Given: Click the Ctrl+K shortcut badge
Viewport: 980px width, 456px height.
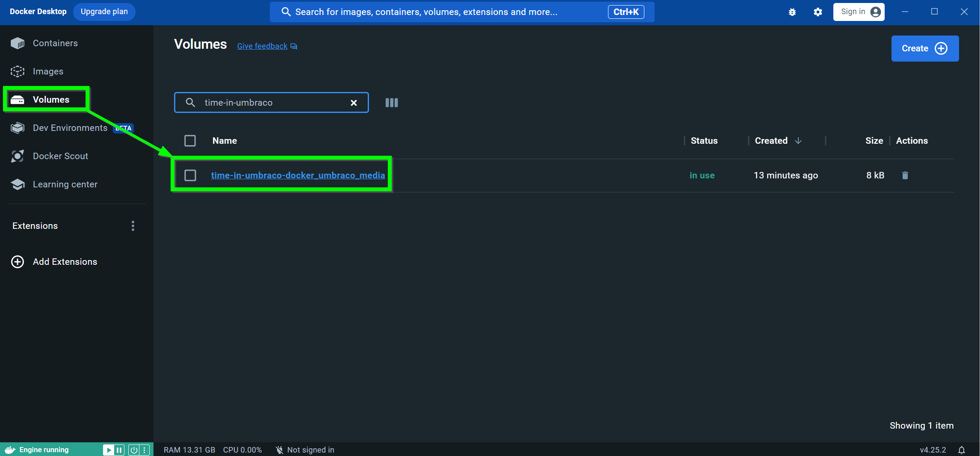Looking at the screenshot, I should pyautogui.click(x=626, y=12).
